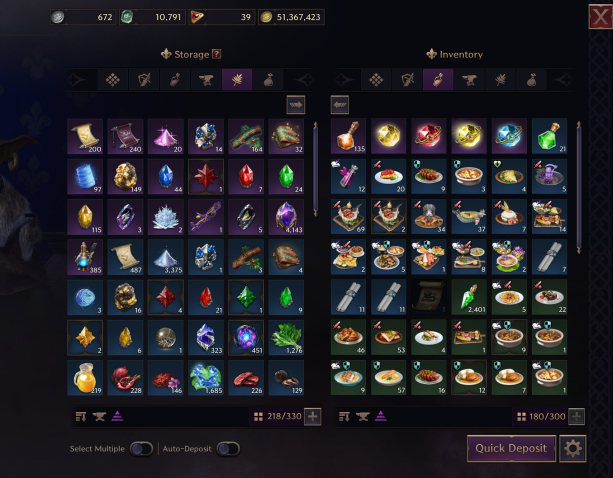This screenshot has height=478, width=613.
Task: Enable the Auto-Deposit switch
Action: pos(228,449)
